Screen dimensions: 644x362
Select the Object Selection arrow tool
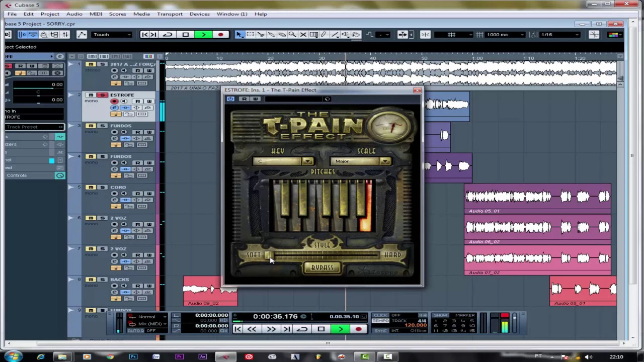(239, 35)
